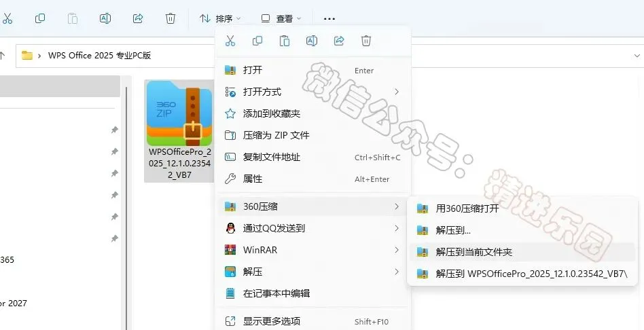The height and width of the screenshot is (330, 644).
Task: Click the 360 icon beside 用360压缩打开
Action: pyautogui.click(x=423, y=208)
